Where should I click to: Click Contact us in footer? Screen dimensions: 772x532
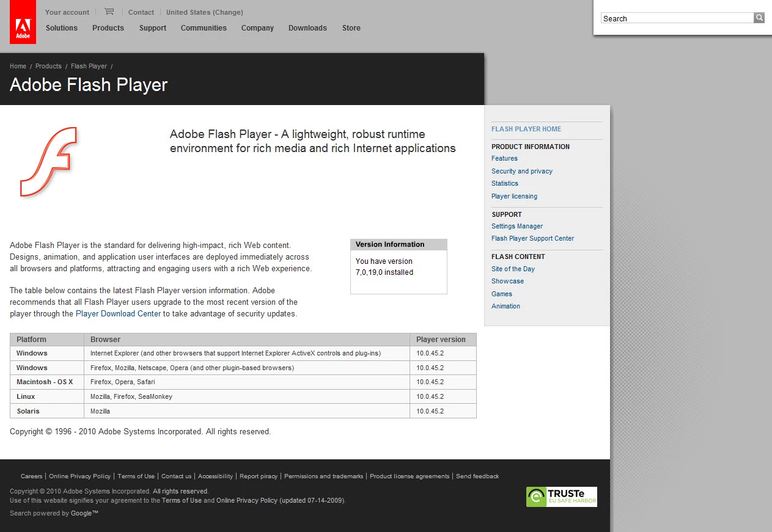177,476
